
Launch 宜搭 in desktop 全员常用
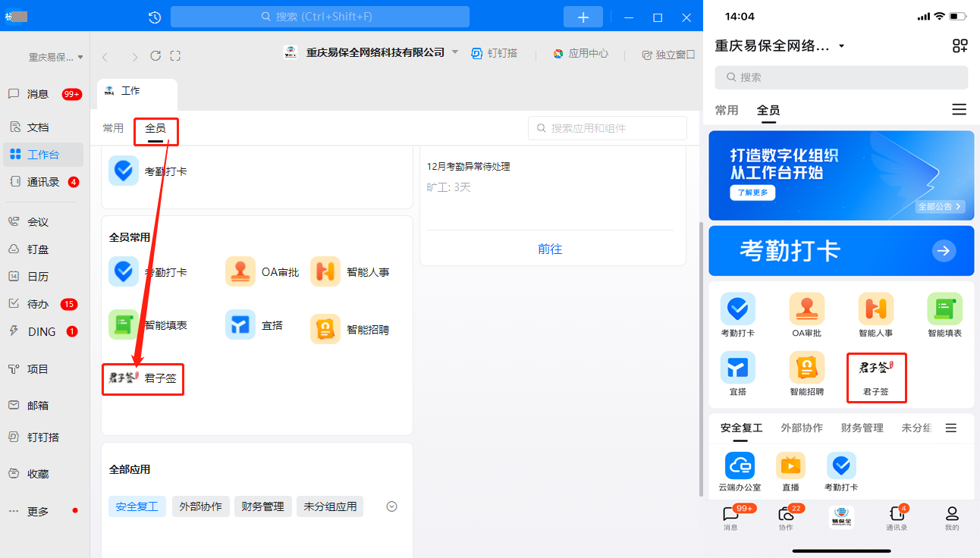[254, 325]
